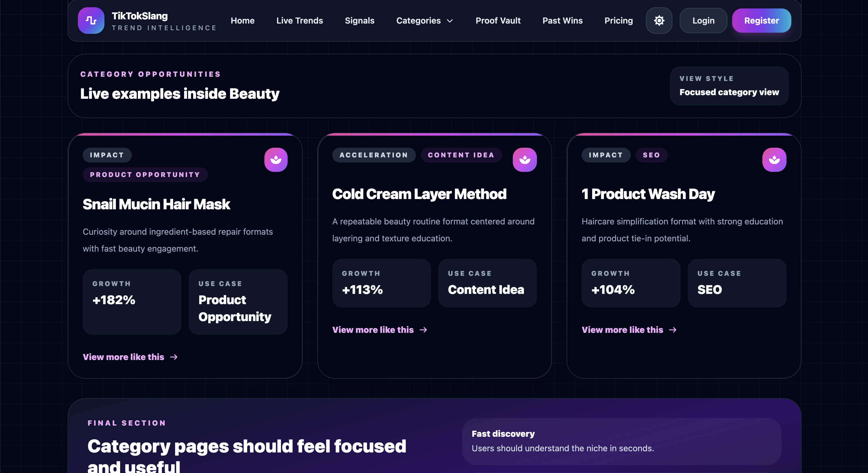This screenshot has width=868, height=473.
Task: Open the Pricing page link
Action: point(618,21)
